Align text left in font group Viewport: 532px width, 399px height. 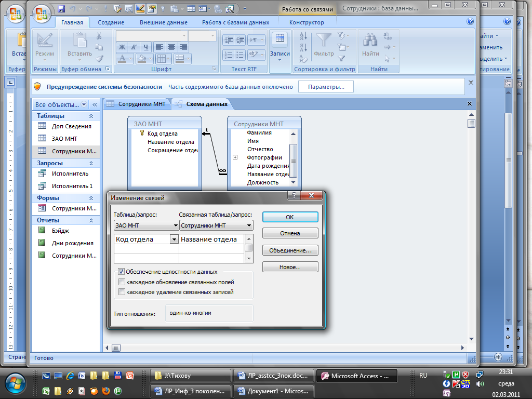(159, 47)
